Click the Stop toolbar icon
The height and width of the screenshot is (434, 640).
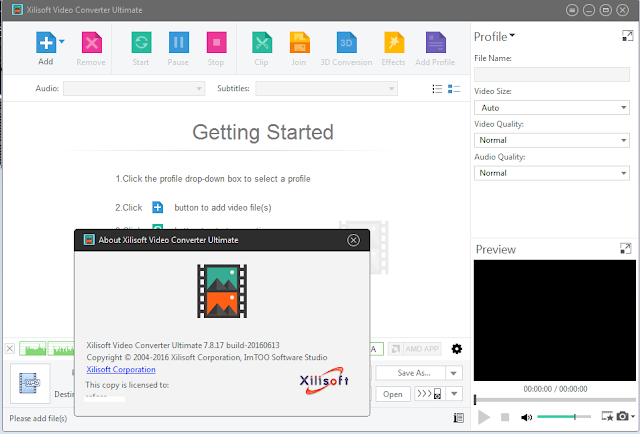click(216, 42)
